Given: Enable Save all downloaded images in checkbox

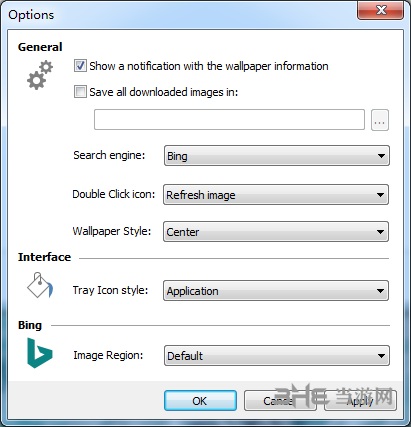Looking at the screenshot, I should click(80, 92).
